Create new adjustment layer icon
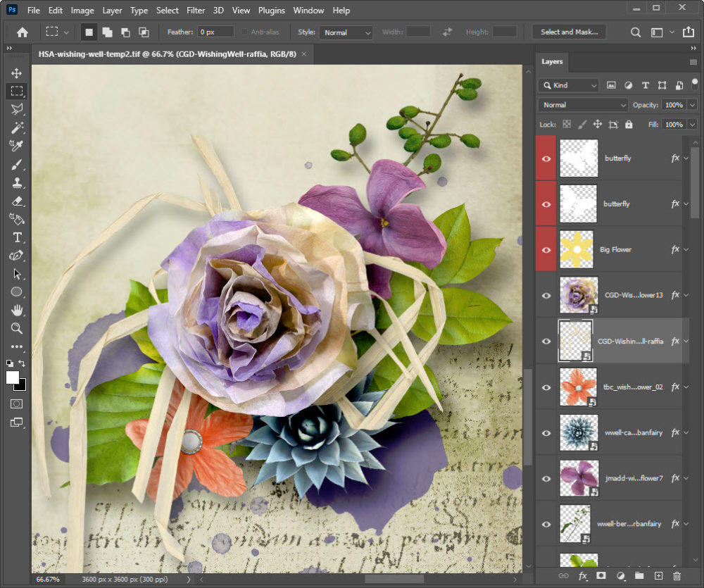Screen dimensions: 704x588 (620, 576)
